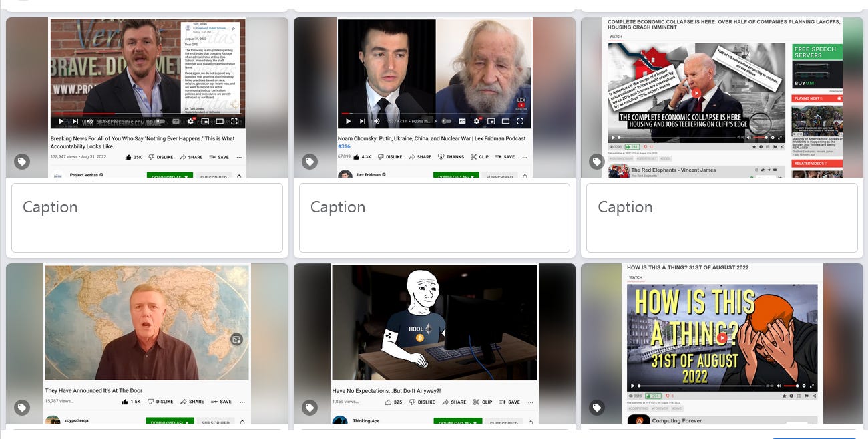Click Save under roypotterqa video
The width and height of the screenshot is (868, 439).
pos(221,402)
